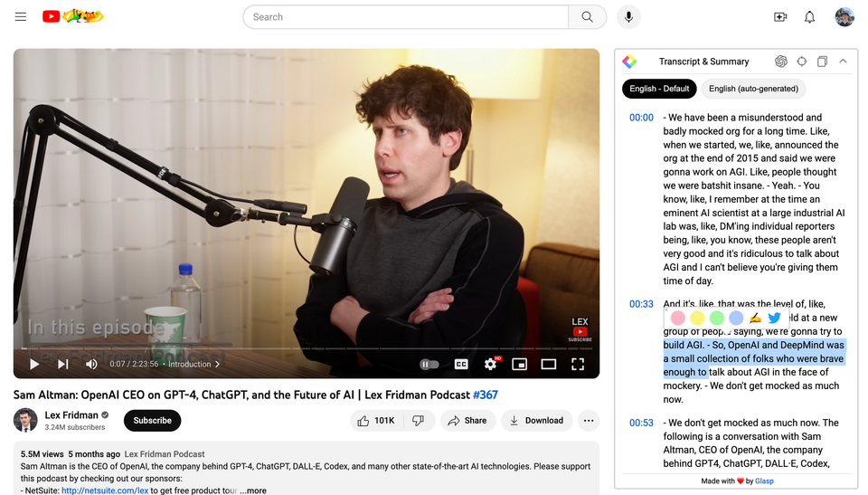Toggle autoplay switch in player
Image resolution: width=868 pixels, height=495 pixels.
pos(429,364)
